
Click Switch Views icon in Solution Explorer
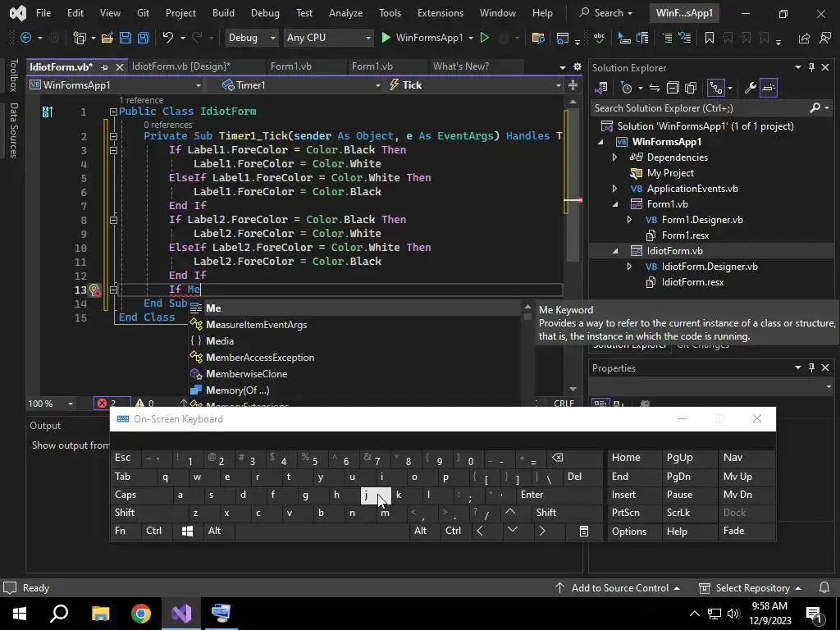[601, 87]
